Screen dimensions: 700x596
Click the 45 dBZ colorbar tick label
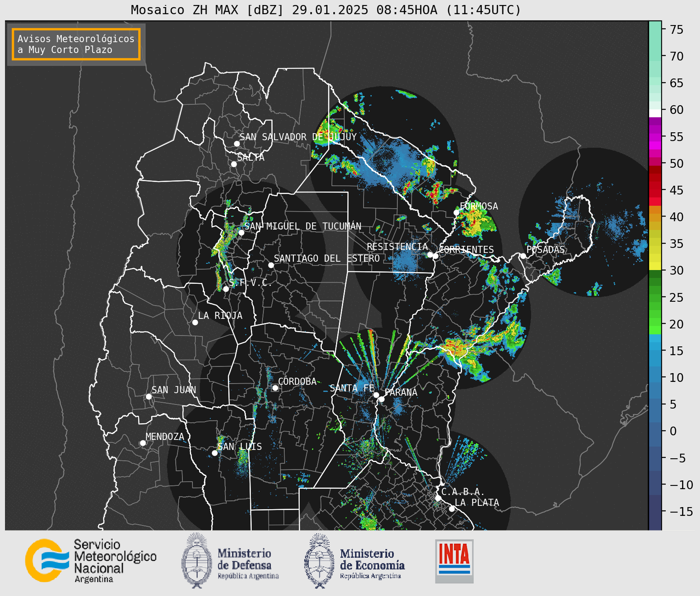[x=676, y=190]
